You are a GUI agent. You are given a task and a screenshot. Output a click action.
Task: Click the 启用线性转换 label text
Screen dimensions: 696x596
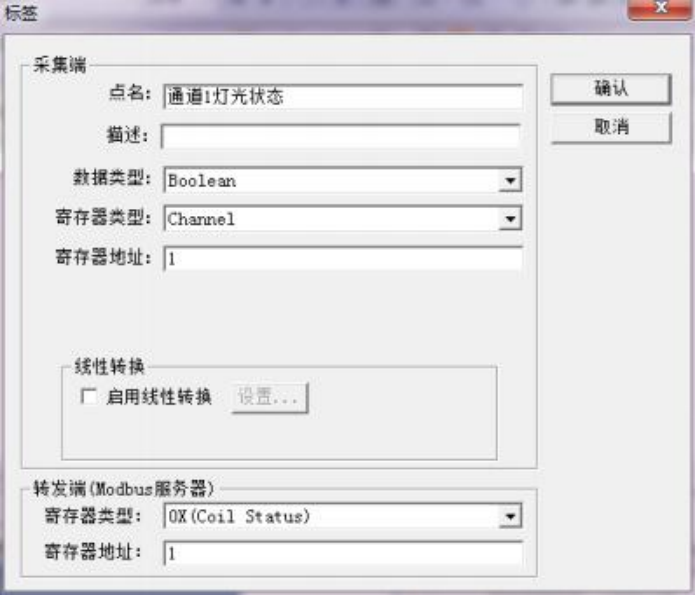158,396
